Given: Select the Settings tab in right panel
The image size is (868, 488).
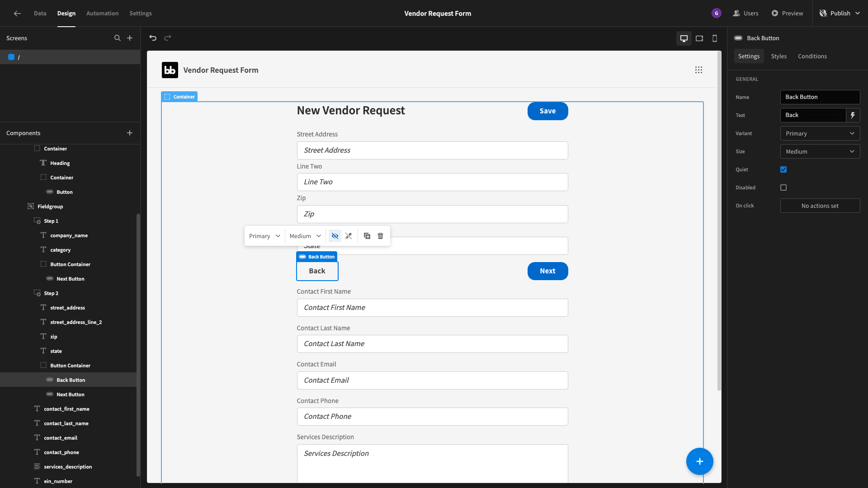Looking at the screenshot, I should click(749, 56).
